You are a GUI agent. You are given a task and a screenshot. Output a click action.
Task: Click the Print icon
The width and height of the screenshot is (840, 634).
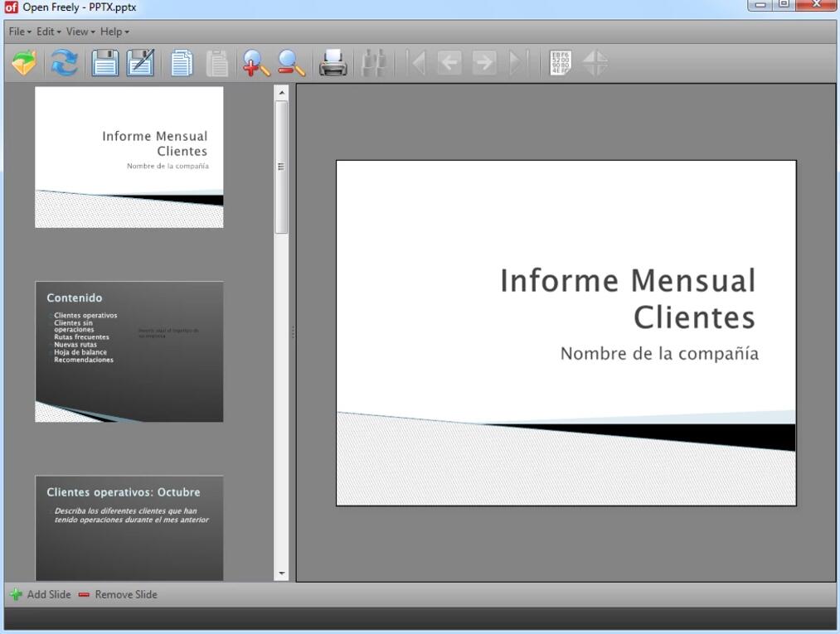333,63
